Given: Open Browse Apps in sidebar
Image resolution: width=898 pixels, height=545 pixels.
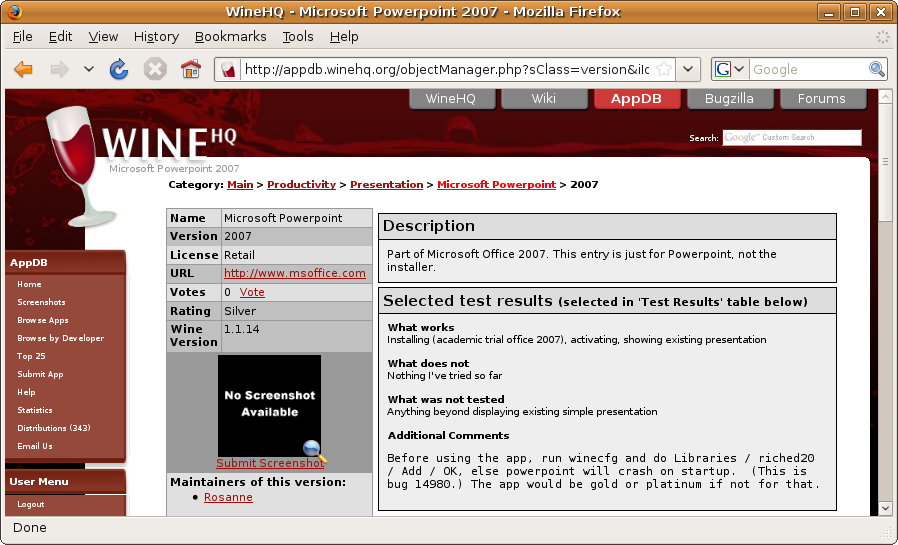Looking at the screenshot, I should pyautogui.click(x=43, y=320).
